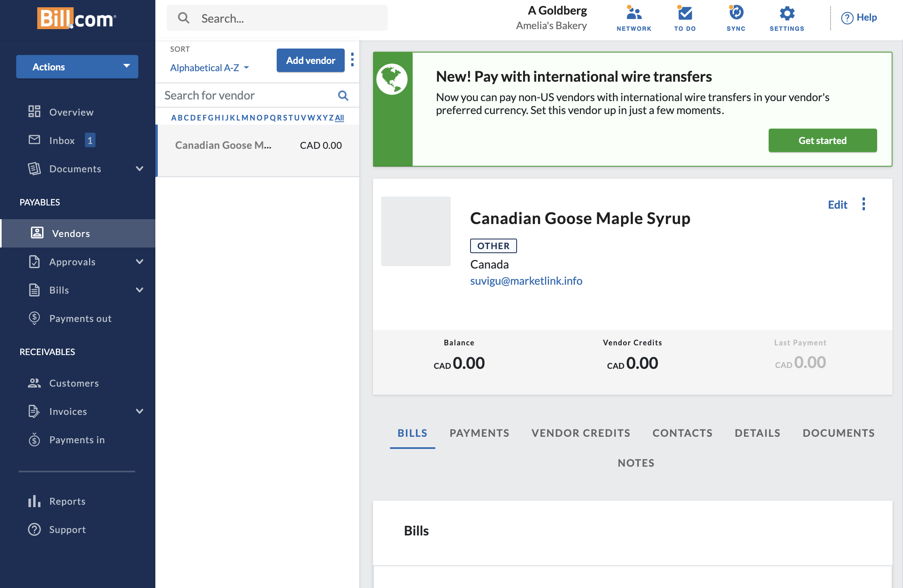Click the CAD 0.00 vendor Balance value
The height and width of the screenshot is (588, 903).
tap(459, 363)
